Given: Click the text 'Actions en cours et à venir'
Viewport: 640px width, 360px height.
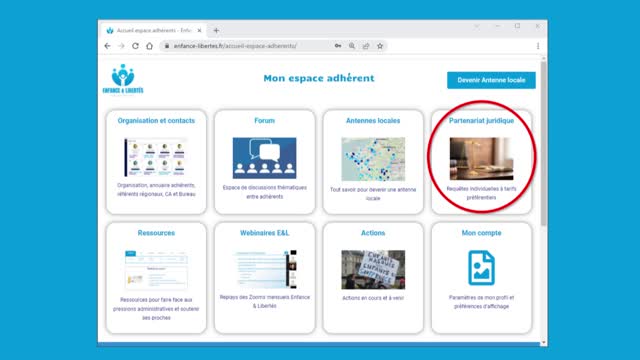Looking at the screenshot, I should [373, 298].
